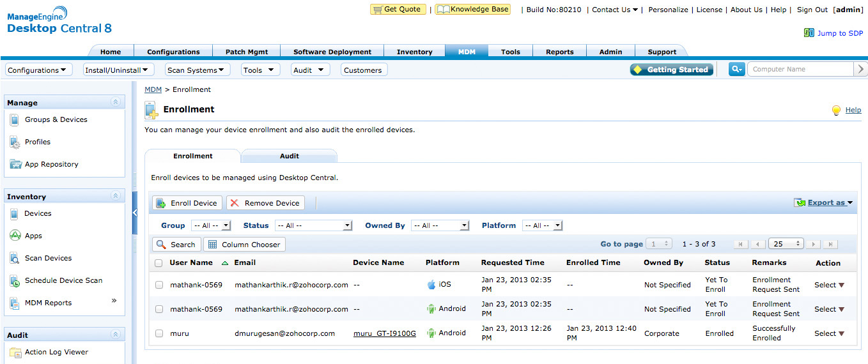Open Select action for muru row

829,333
